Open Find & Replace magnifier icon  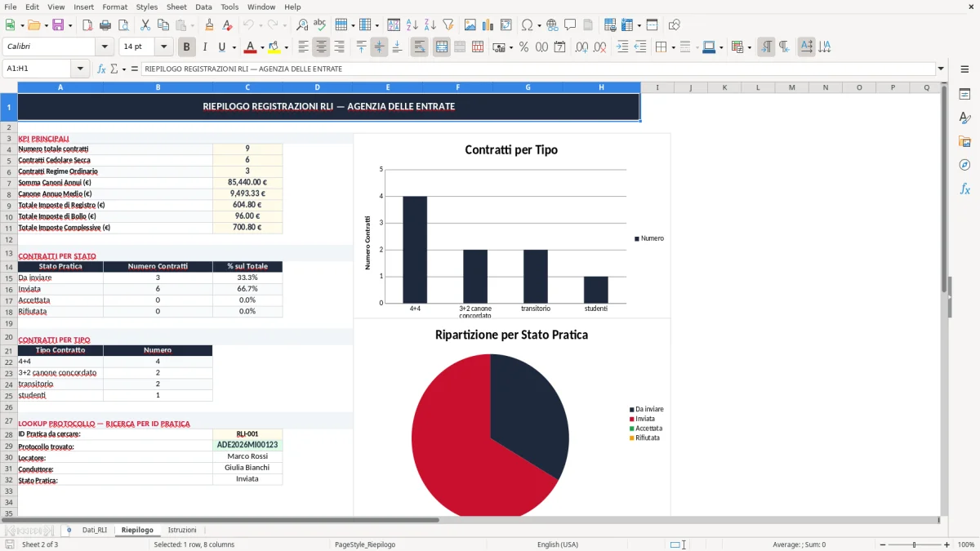click(x=302, y=25)
